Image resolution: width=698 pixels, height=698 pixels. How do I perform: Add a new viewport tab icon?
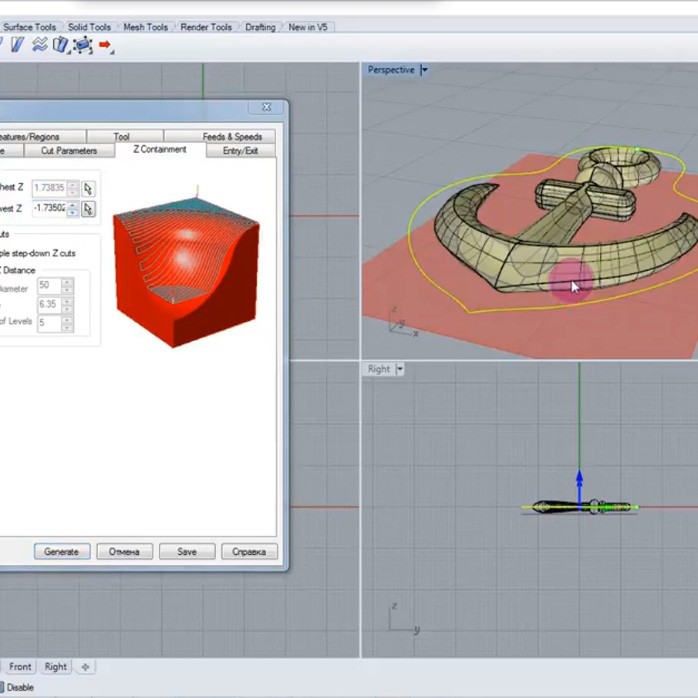[x=85, y=667]
